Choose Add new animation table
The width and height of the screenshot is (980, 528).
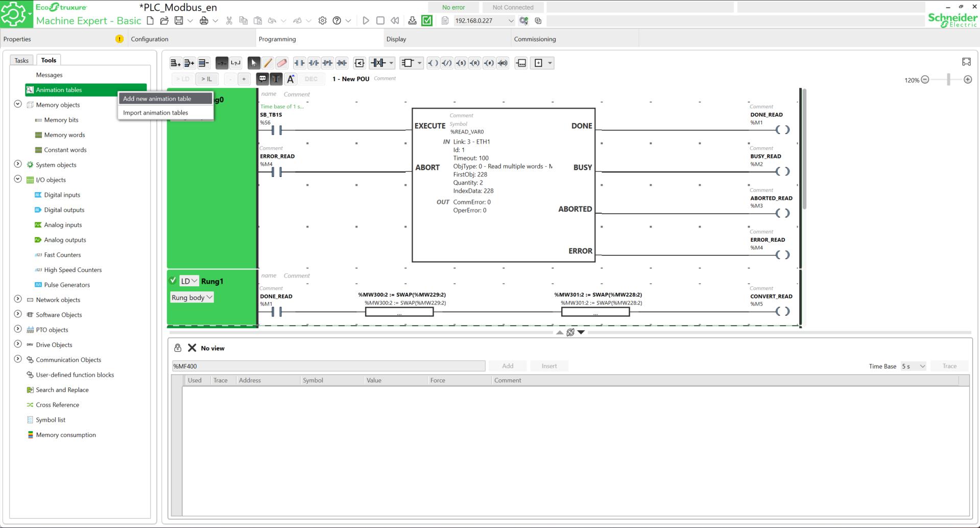click(x=157, y=99)
